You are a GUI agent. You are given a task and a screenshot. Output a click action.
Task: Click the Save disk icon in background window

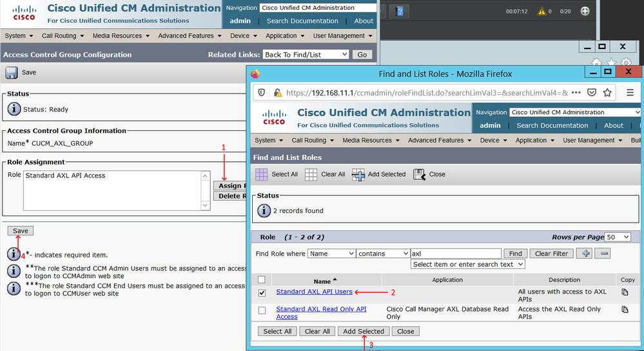click(12, 73)
